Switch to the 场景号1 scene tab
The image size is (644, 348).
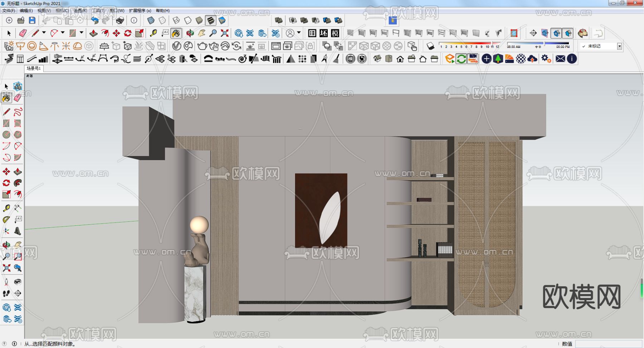pyautogui.click(x=34, y=68)
